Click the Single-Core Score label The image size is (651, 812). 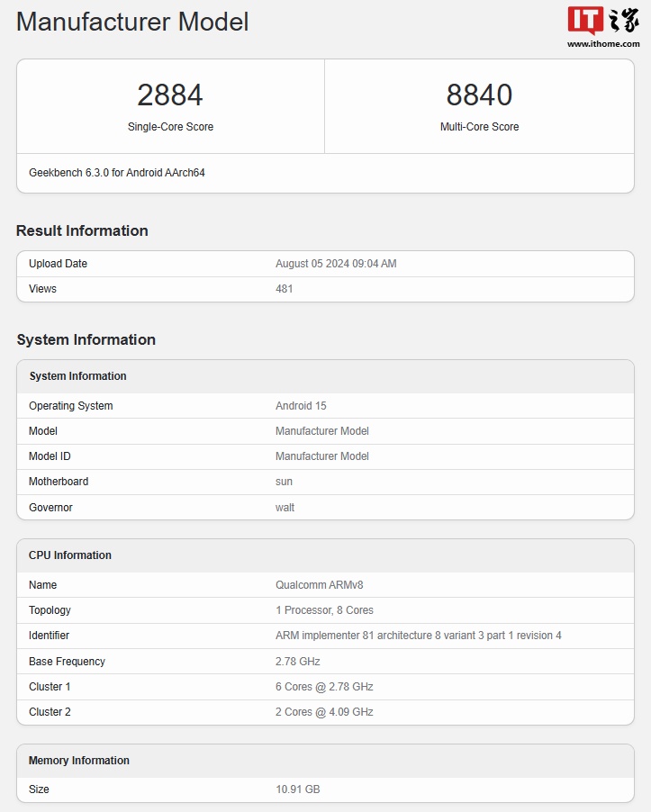[170, 127]
